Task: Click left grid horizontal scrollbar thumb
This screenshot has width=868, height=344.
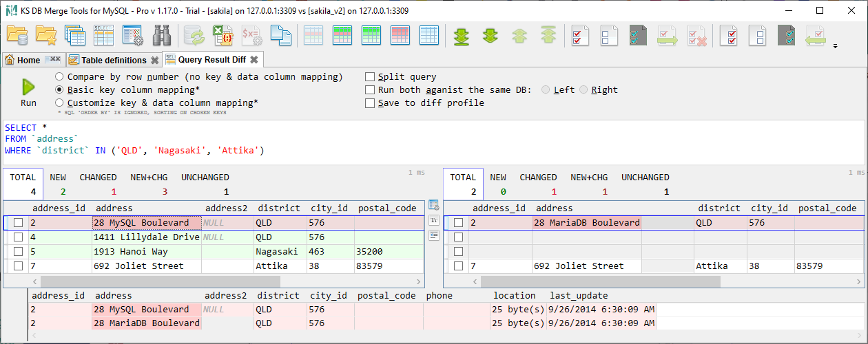Action: [161, 281]
